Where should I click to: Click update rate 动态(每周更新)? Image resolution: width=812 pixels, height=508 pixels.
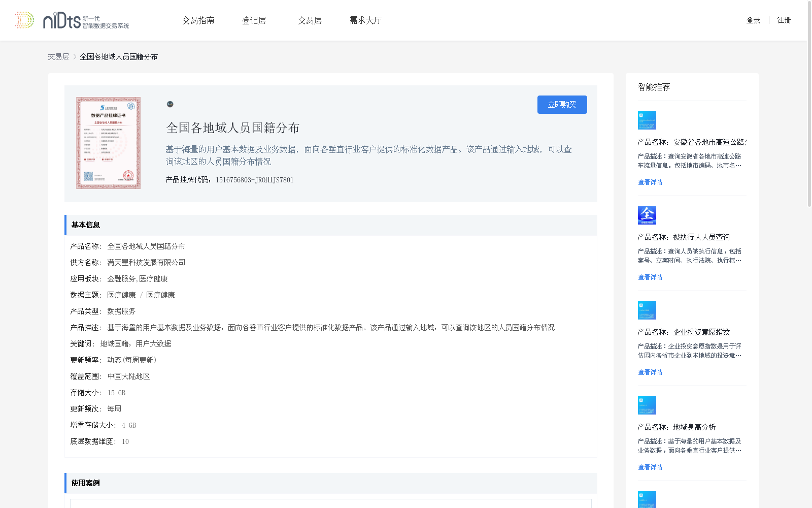132,360
